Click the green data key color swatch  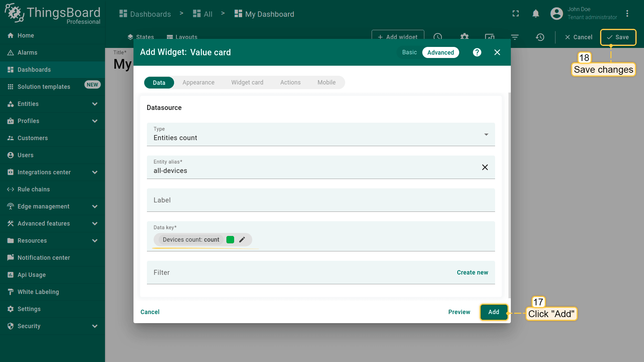click(230, 240)
